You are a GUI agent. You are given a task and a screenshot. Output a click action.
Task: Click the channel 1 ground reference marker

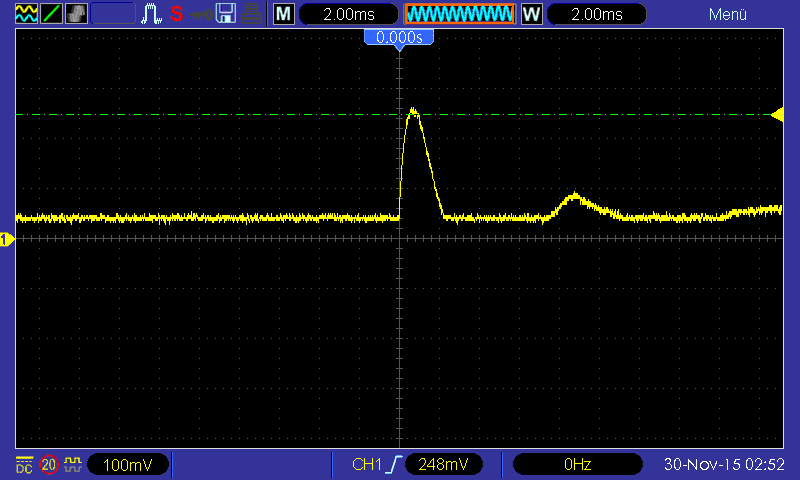point(7,239)
